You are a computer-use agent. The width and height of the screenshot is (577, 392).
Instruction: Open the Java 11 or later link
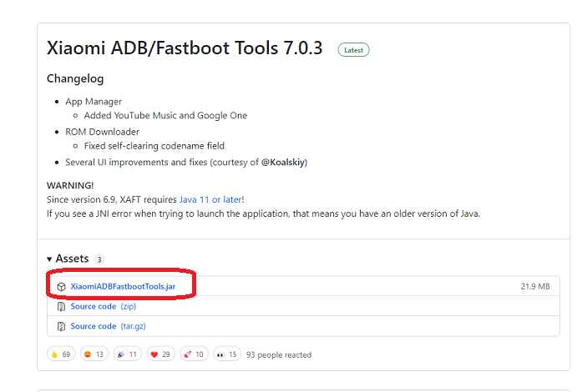pyautogui.click(x=210, y=199)
